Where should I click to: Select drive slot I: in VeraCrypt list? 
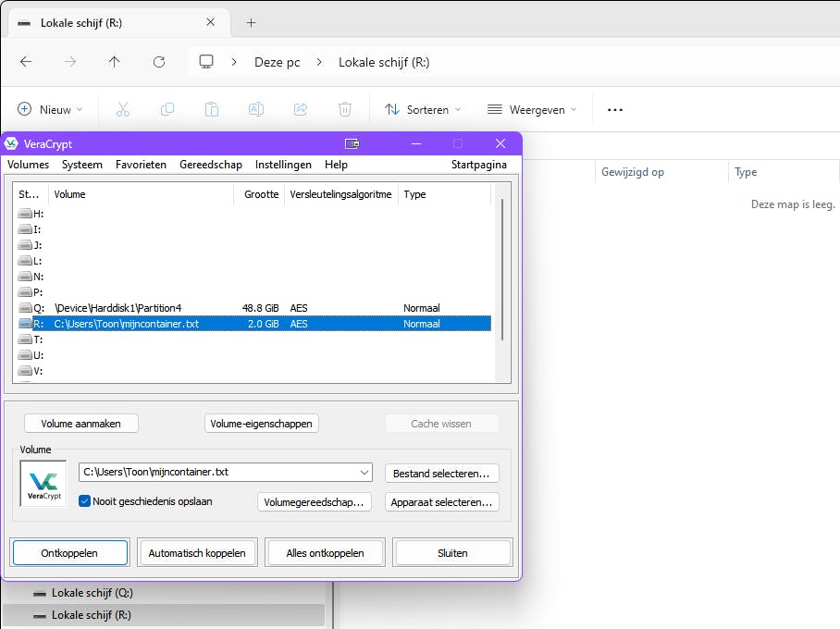point(30,229)
